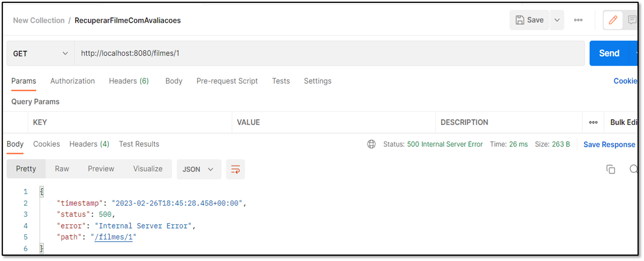Click the search icon in response panel

tap(634, 169)
